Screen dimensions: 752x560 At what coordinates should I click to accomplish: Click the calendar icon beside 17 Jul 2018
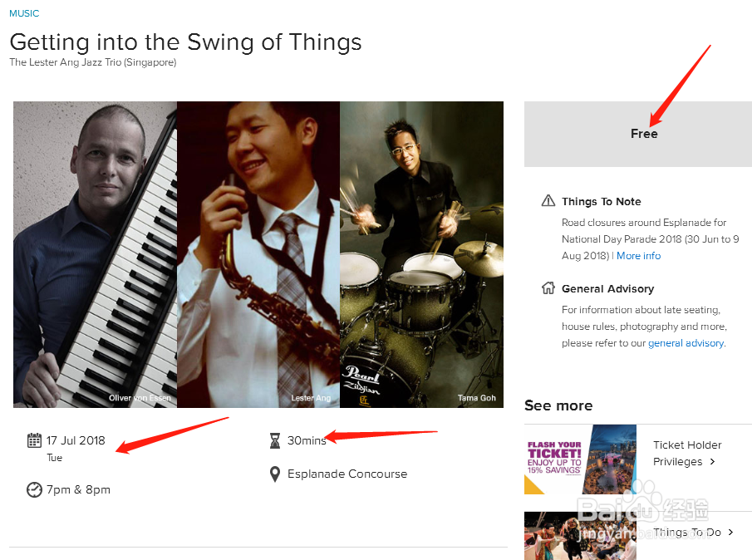[34, 440]
